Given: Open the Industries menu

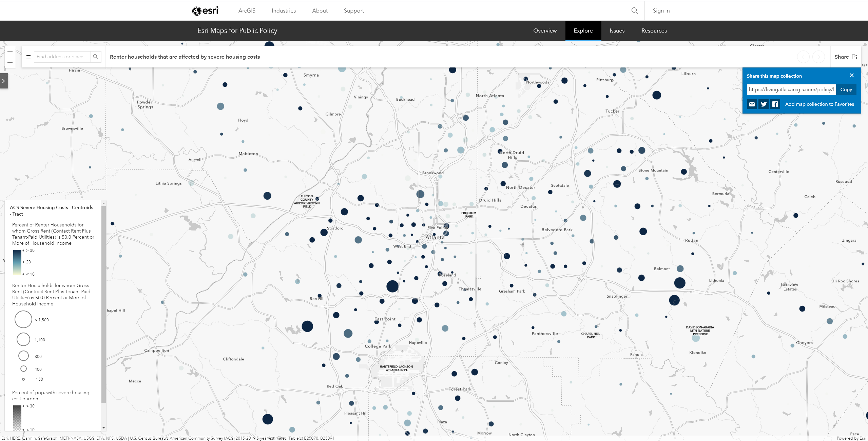Looking at the screenshot, I should (284, 11).
